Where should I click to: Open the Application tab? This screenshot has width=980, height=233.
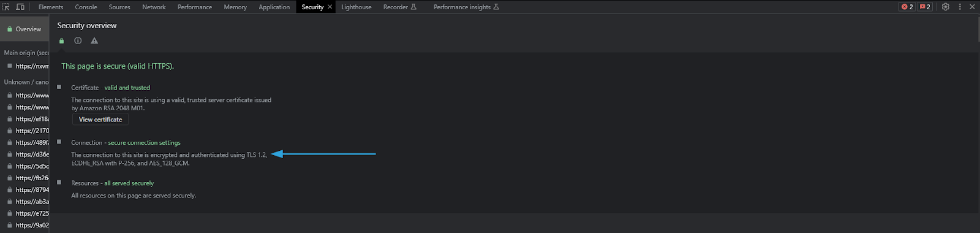(x=274, y=7)
